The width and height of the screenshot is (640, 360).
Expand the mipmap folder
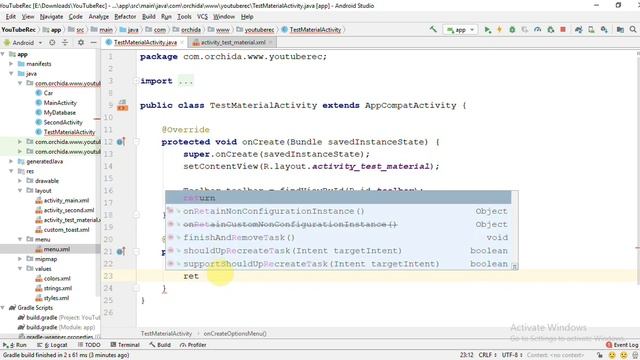click(20, 259)
